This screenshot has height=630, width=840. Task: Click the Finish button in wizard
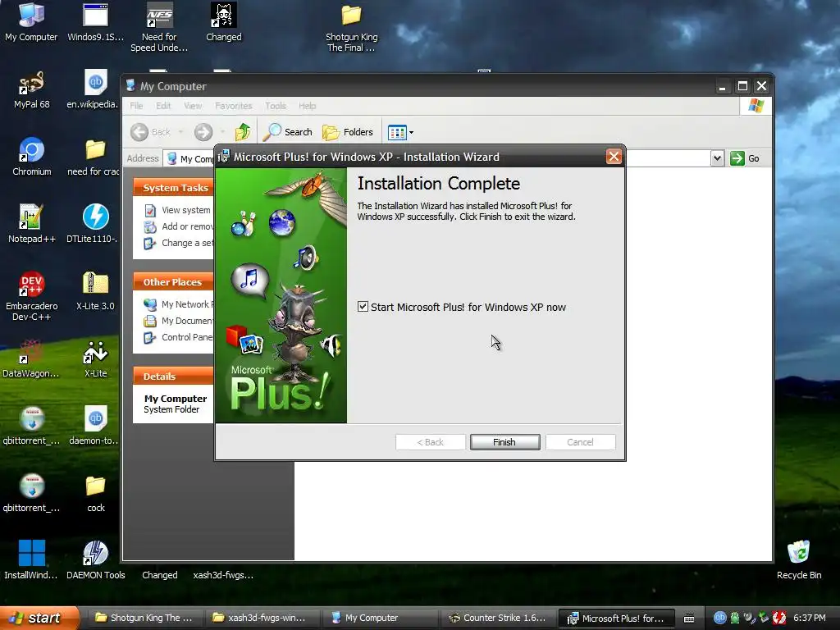click(x=504, y=442)
